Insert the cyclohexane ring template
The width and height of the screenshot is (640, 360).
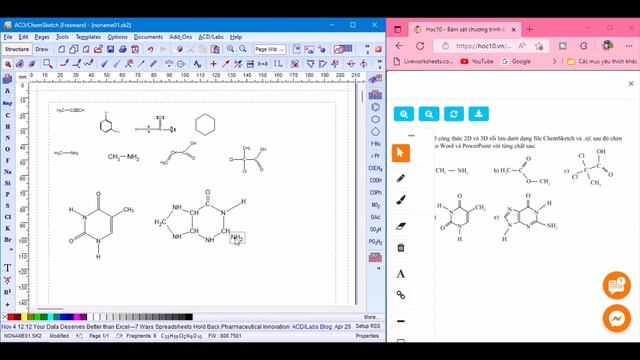375,120
